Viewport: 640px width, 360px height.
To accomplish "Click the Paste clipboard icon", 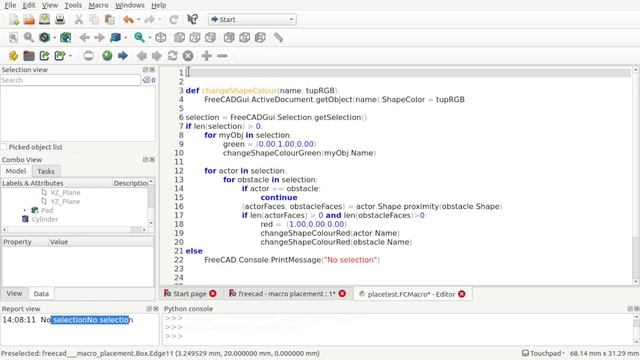I will (x=109, y=19).
